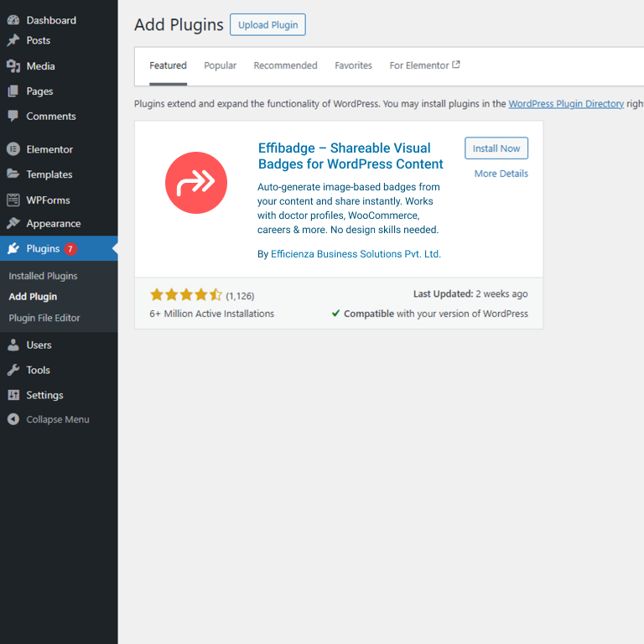Click the Effibadge plugin logo thumbnail
This screenshot has width=644, height=644.
pyautogui.click(x=196, y=183)
